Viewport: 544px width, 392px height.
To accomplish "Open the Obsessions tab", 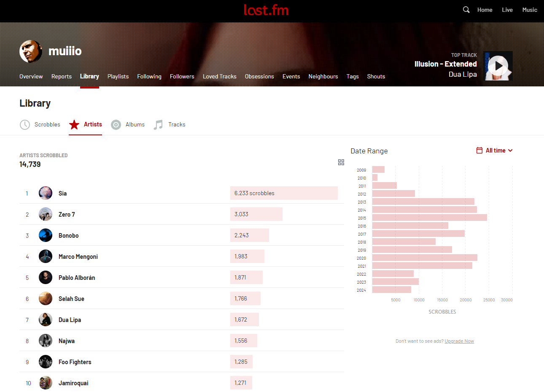I will (x=259, y=76).
